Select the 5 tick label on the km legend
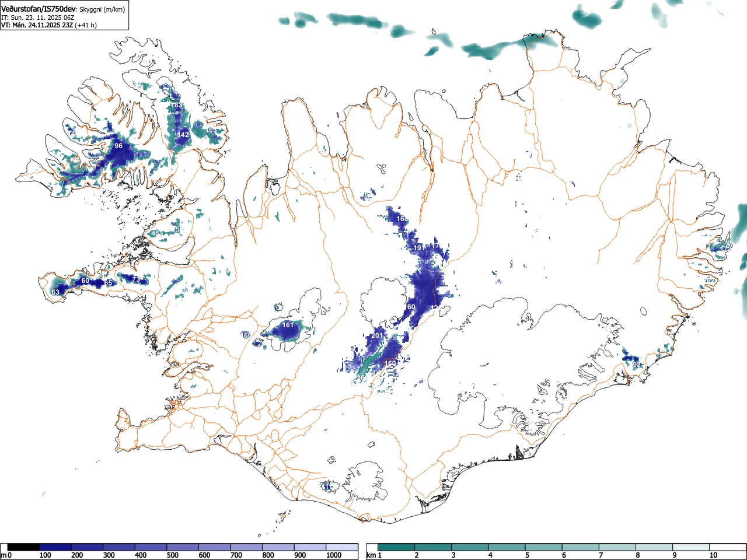Viewport: 747px width, 560px height. click(527, 555)
